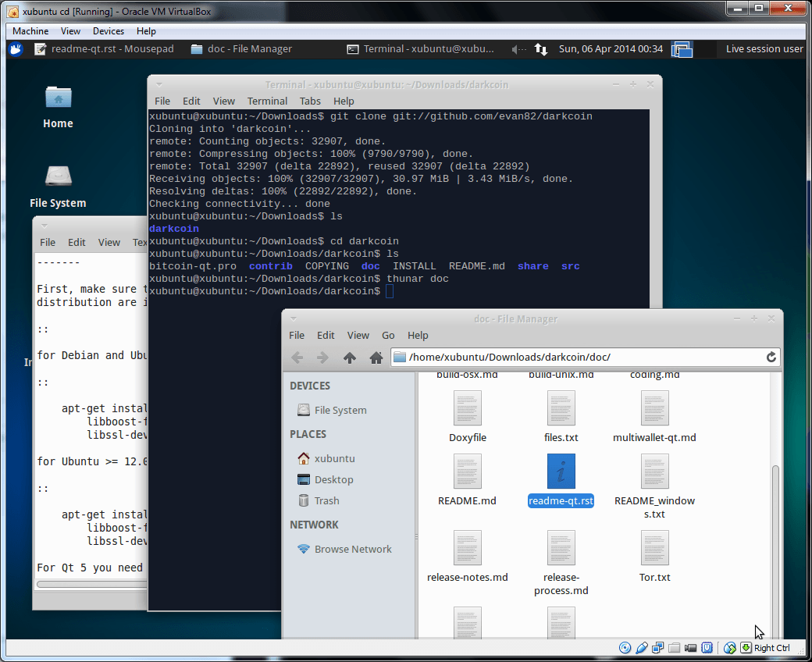Screen dimensions: 812x662
Task: Open the Home desktop icon
Action: (58, 98)
